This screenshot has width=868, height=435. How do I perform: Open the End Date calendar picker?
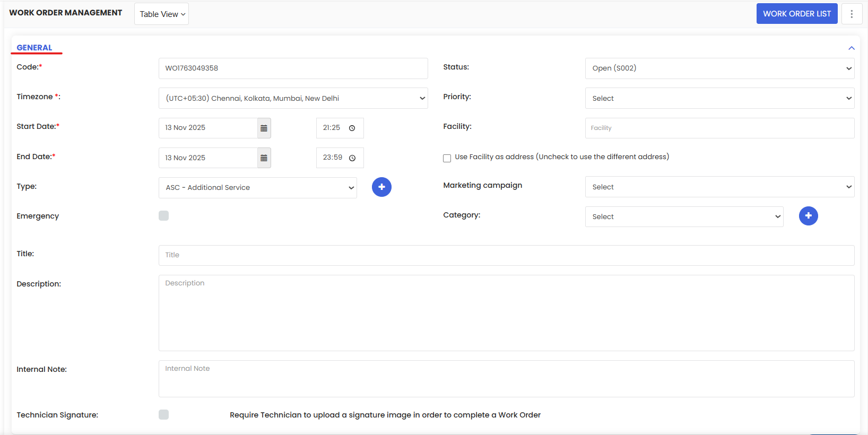[x=264, y=158]
